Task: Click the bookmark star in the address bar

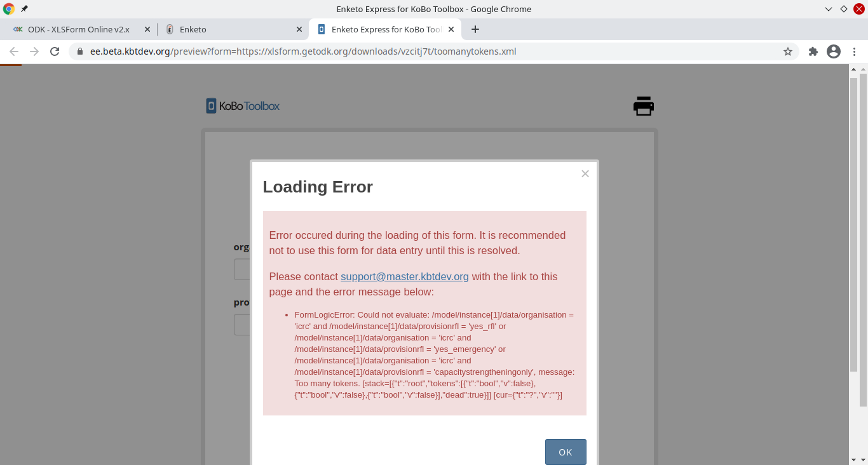Action: [x=787, y=51]
